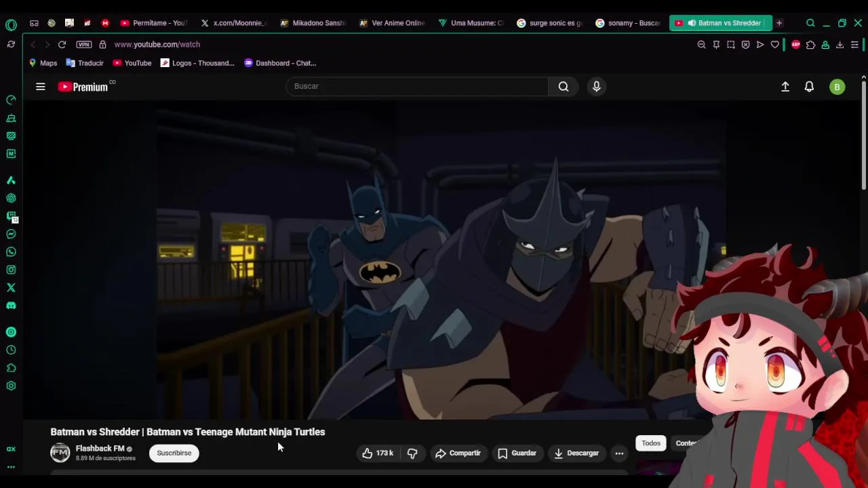868x488 pixels.
Task: Open GX Cleaner in the sidebar
Action: coord(11,118)
